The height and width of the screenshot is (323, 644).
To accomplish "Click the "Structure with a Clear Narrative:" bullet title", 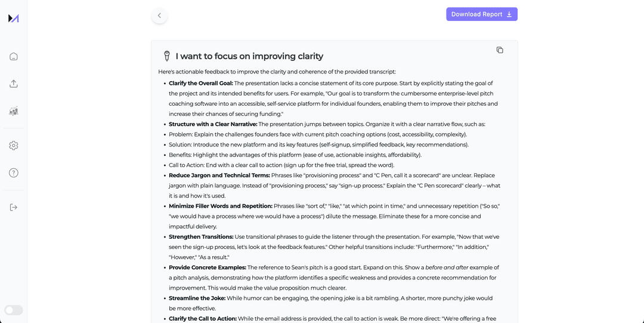I will 213,124.
